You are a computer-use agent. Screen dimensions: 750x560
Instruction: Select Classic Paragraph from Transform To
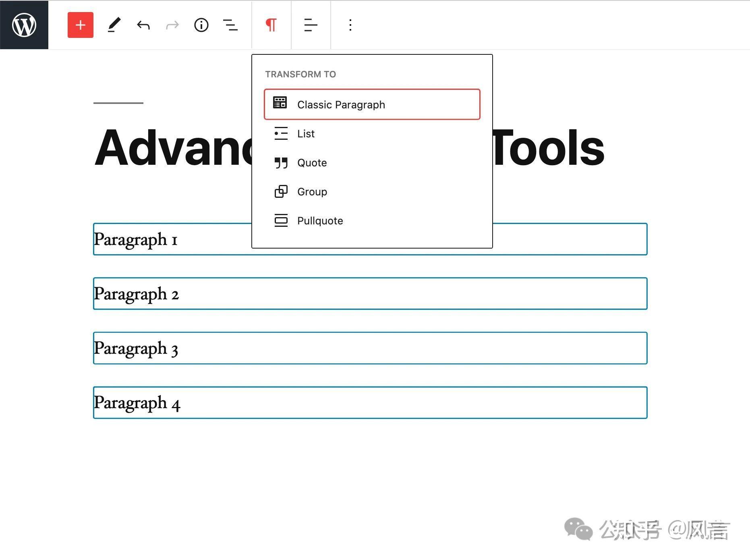point(341,104)
